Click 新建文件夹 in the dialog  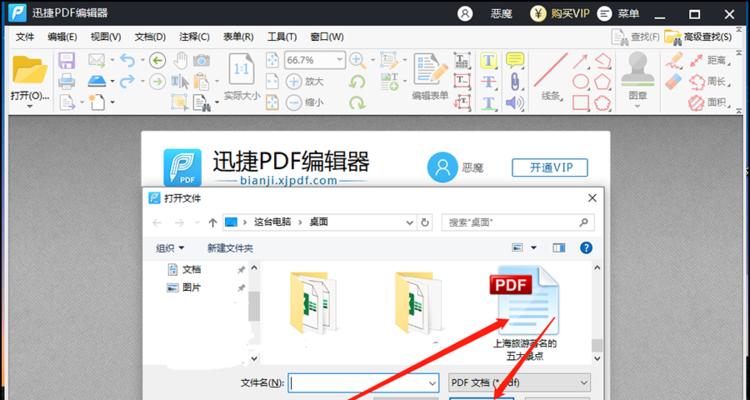[x=230, y=248]
